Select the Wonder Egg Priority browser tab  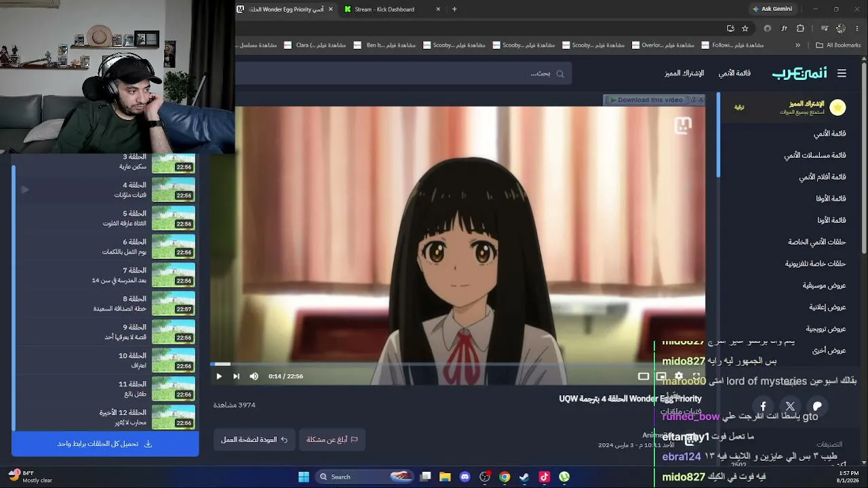coord(285,9)
